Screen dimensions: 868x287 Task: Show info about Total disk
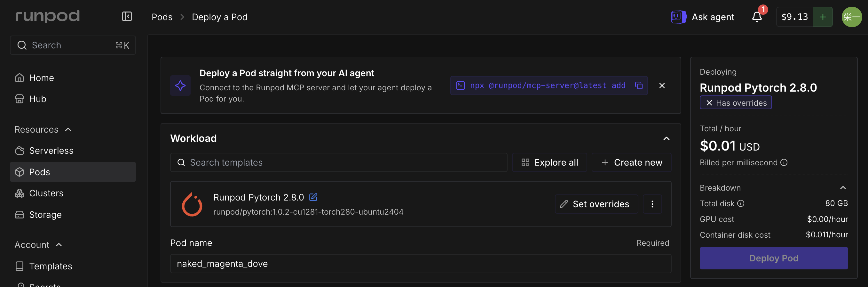[741, 203]
